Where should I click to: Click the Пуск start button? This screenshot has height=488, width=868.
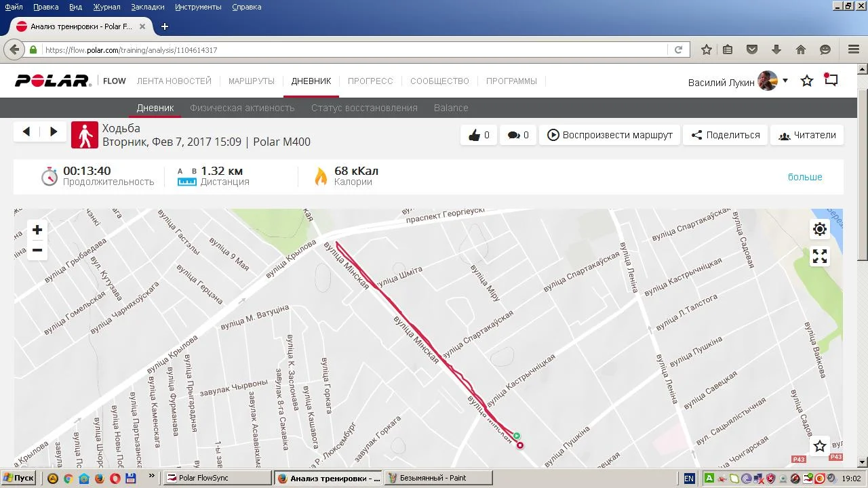click(18, 478)
